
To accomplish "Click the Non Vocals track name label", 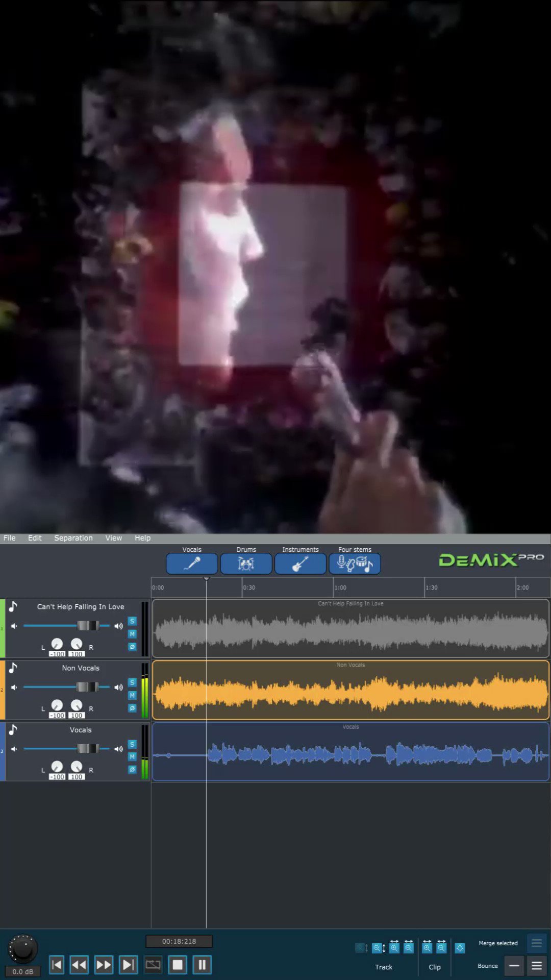I will (x=81, y=668).
